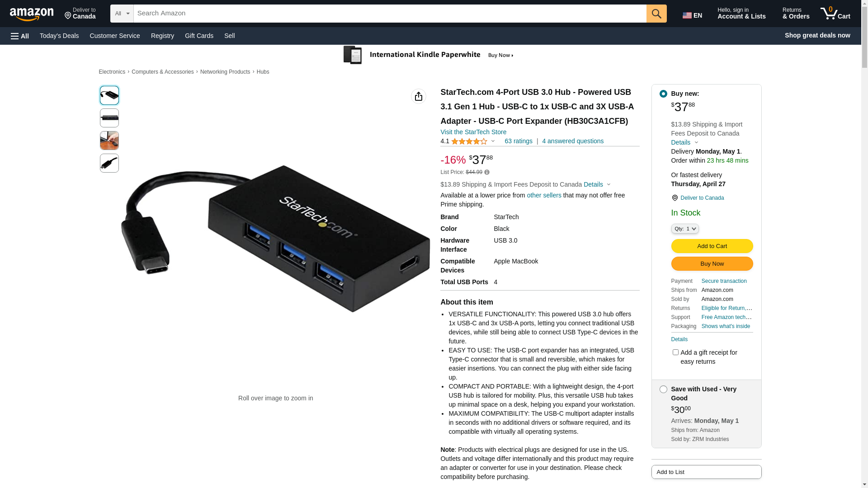Check the Add a gift receipt checkbox

tap(675, 352)
